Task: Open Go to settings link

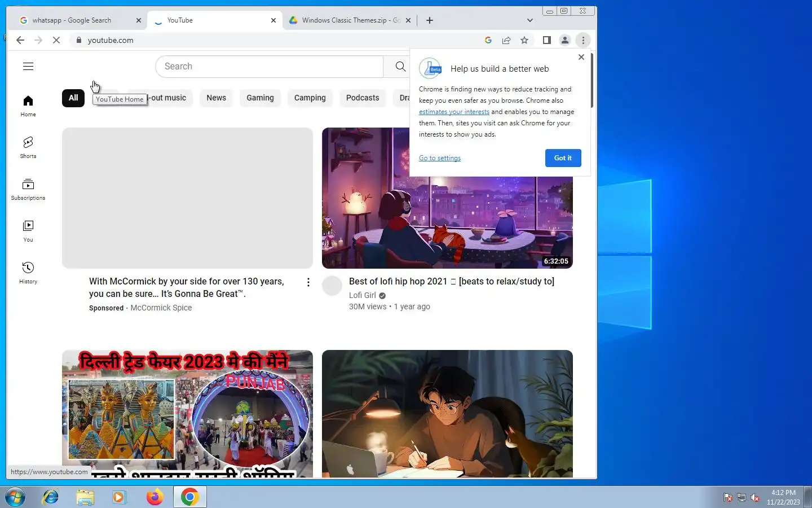Action: click(440, 158)
